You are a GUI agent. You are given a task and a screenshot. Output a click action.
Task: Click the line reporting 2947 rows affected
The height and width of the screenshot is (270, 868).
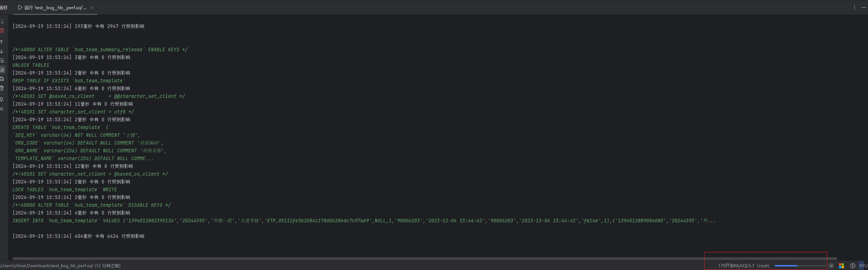pyautogui.click(x=78, y=26)
